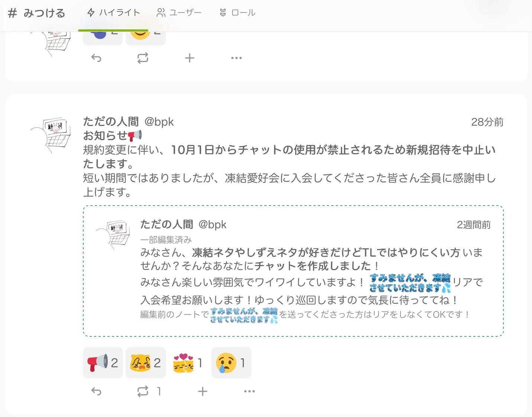Screen dimensions: 532x417
Task: Reply to the note above the お知らせ post
Action: (96, 58)
